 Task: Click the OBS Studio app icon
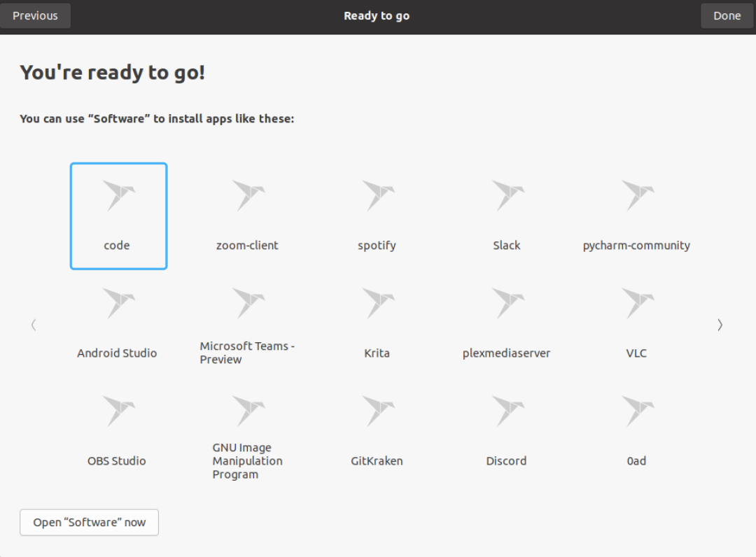click(x=118, y=411)
